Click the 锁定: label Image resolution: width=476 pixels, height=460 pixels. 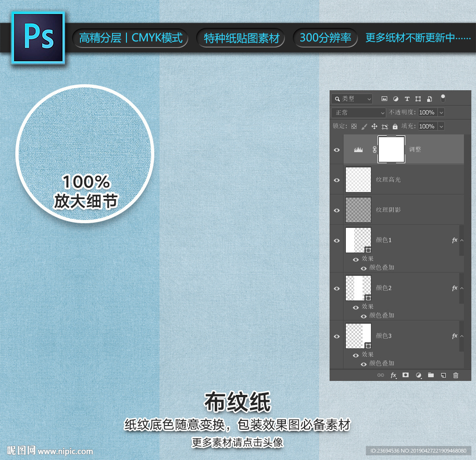340,126
